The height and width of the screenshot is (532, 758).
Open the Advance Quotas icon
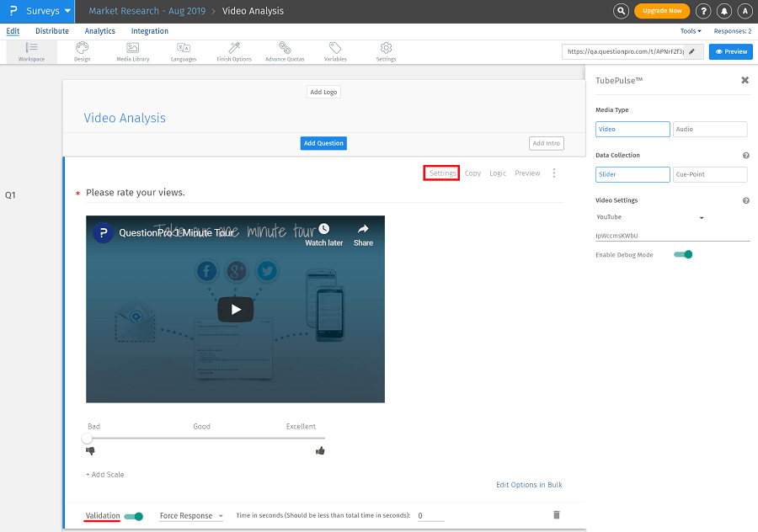(285, 49)
